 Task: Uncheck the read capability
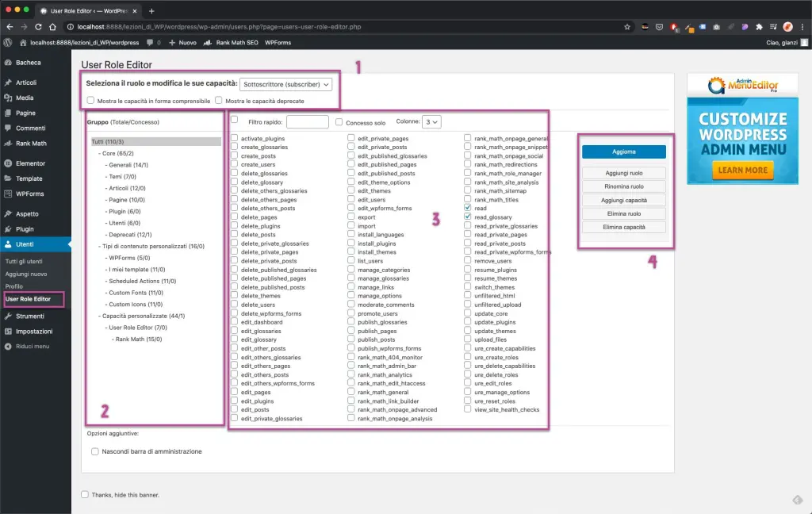[x=468, y=208]
